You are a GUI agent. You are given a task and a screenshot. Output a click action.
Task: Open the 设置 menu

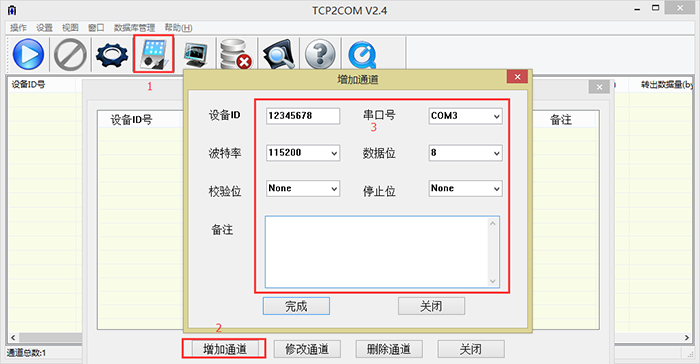tap(44, 28)
